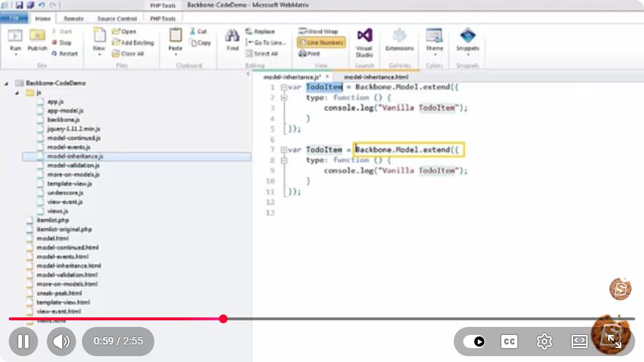The width and height of the screenshot is (644, 362).
Task: Pause the video
Action: [x=23, y=342]
